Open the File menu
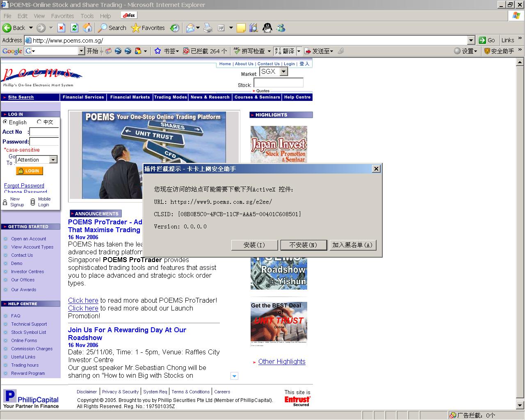525x420 pixels. (x=7, y=16)
